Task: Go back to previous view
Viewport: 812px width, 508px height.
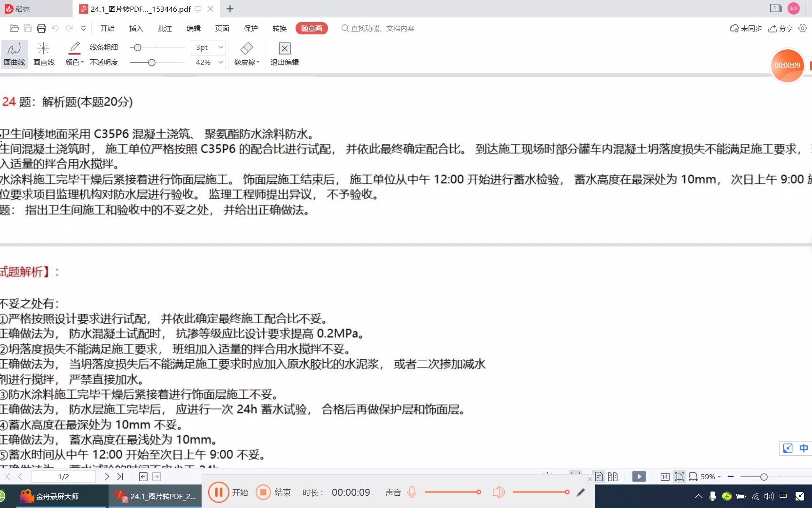Action: (143, 476)
